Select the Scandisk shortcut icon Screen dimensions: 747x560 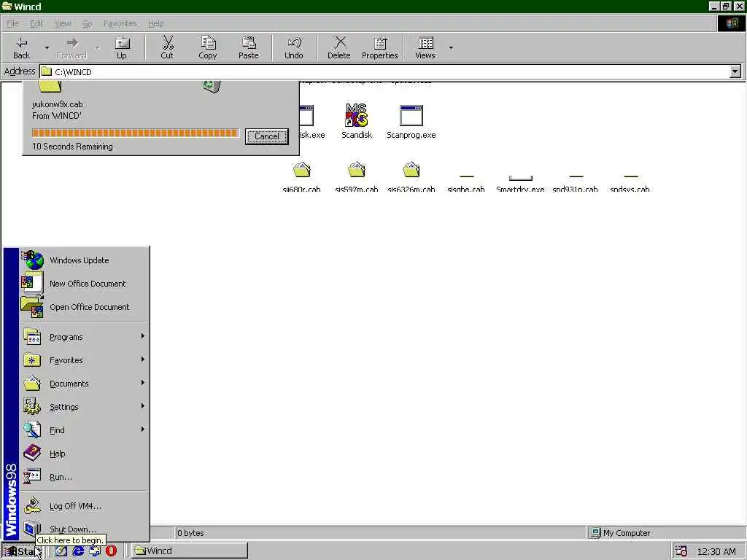tap(356, 116)
